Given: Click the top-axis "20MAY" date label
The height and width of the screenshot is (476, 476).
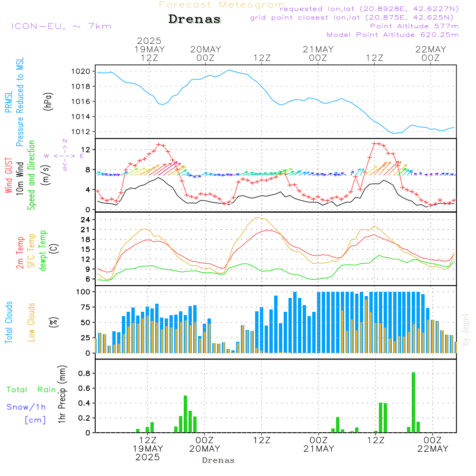Looking at the screenshot, I should 206,50.
